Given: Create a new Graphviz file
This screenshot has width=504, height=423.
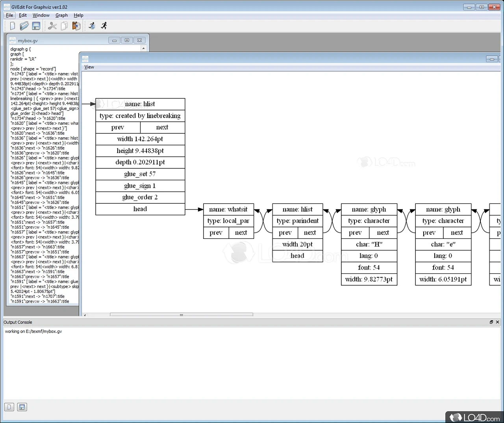Looking at the screenshot, I should 12,26.
